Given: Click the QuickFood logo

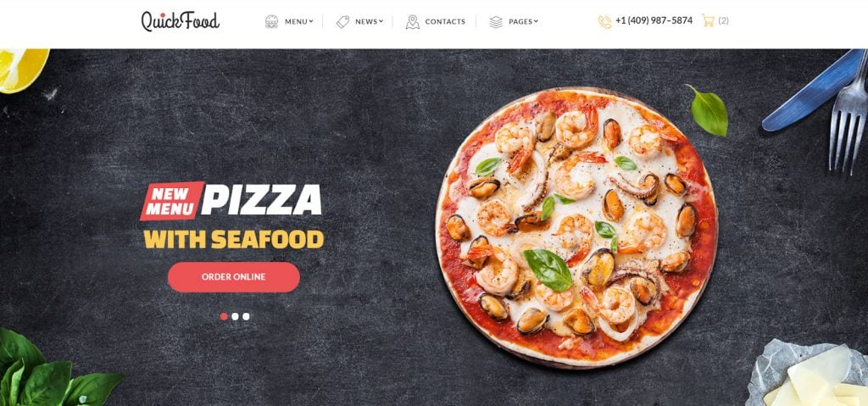Looking at the screenshot, I should (180, 21).
